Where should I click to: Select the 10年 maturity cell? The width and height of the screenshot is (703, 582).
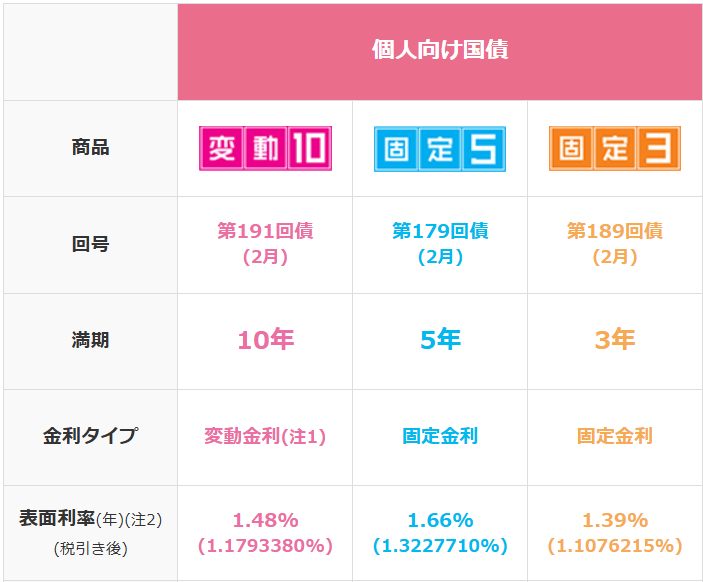(x=265, y=340)
